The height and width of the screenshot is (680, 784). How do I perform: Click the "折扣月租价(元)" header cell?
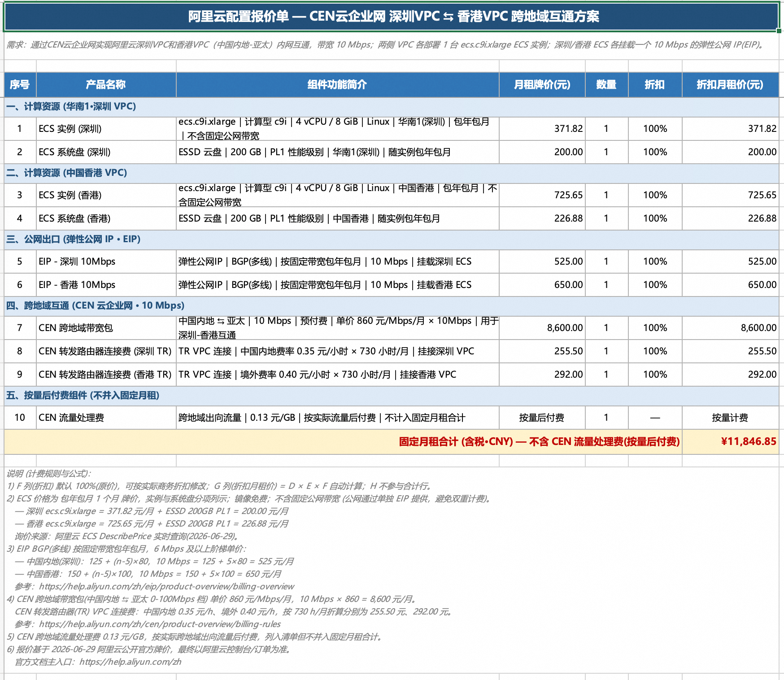[x=730, y=85]
